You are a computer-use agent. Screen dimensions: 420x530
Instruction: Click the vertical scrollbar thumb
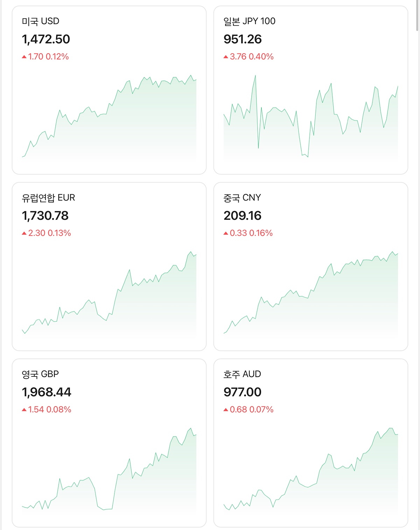pyautogui.click(x=418, y=16)
